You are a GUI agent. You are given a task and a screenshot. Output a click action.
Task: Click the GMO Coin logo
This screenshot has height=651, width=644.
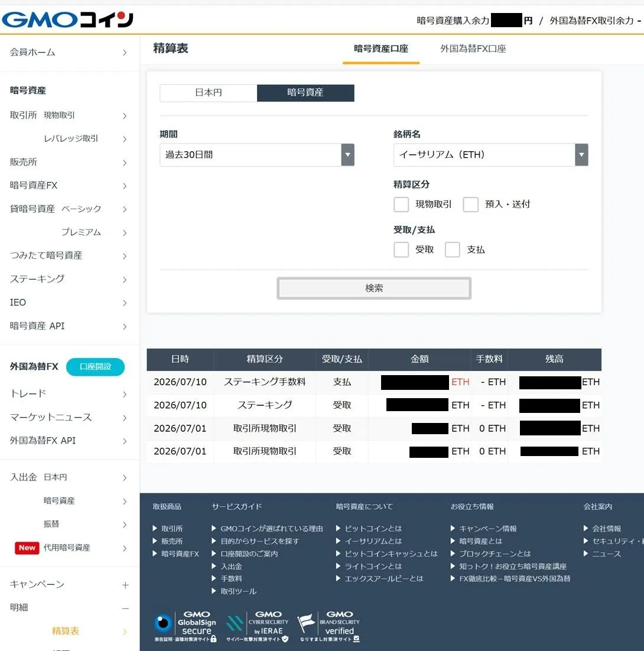pyautogui.click(x=67, y=19)
